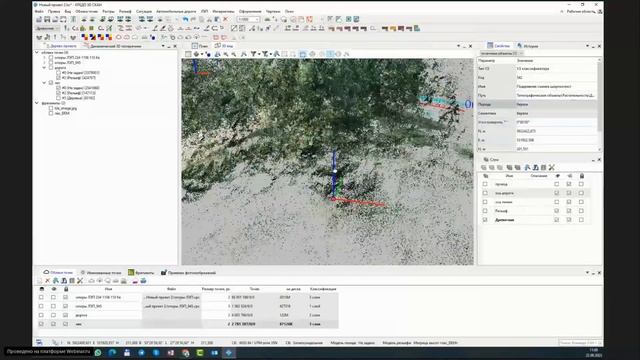Toggle the лес_image.jpg checkbox in the project tree

[x=51, y=108]
